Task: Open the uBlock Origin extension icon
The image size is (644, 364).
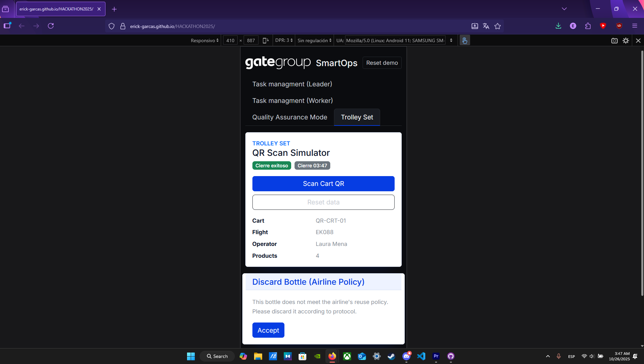Action: [619, 26]
